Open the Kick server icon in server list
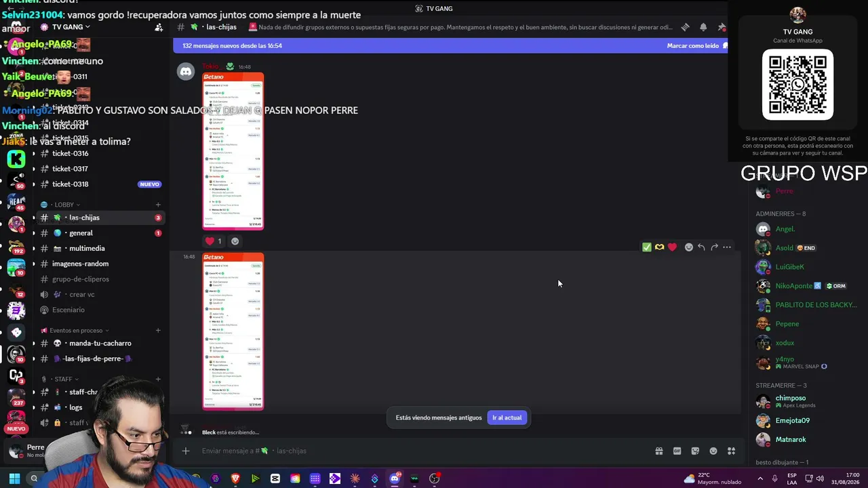Screen dimensions: 868x488 click(x=16, y=159)
